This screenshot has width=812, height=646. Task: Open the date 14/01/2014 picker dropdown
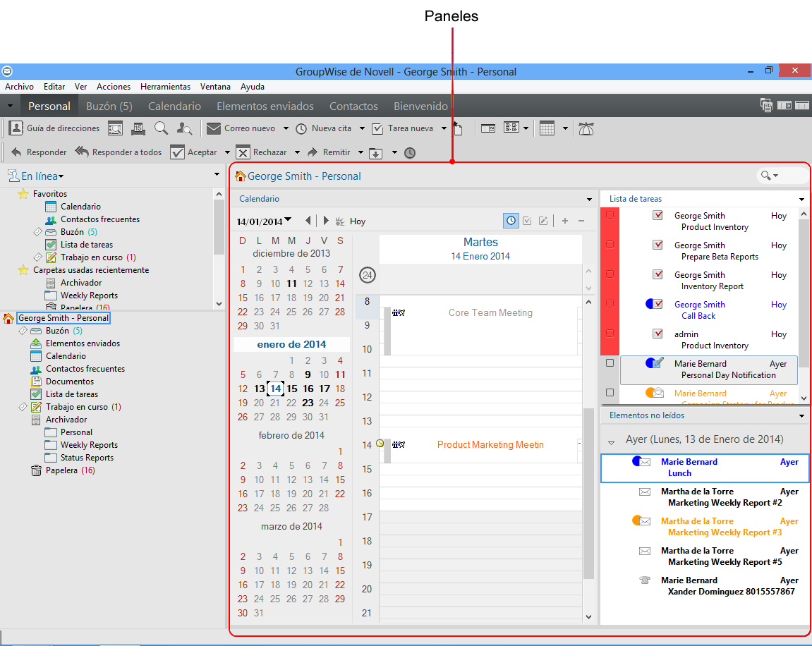288,219
